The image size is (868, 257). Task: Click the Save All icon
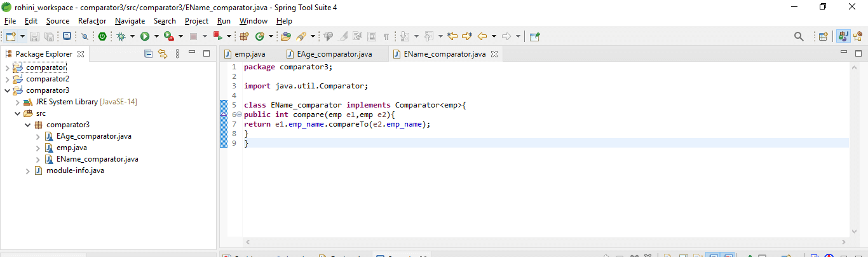[49, 36]
